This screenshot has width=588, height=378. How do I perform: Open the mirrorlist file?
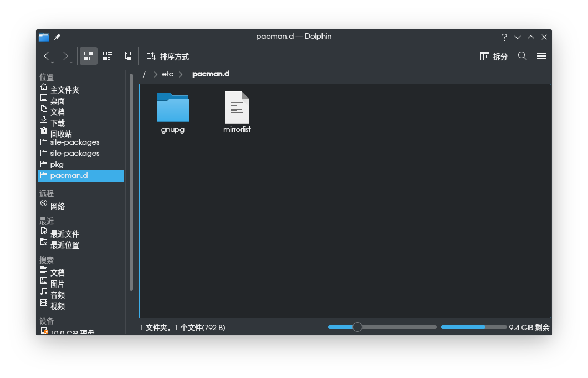tap(237, 108)
